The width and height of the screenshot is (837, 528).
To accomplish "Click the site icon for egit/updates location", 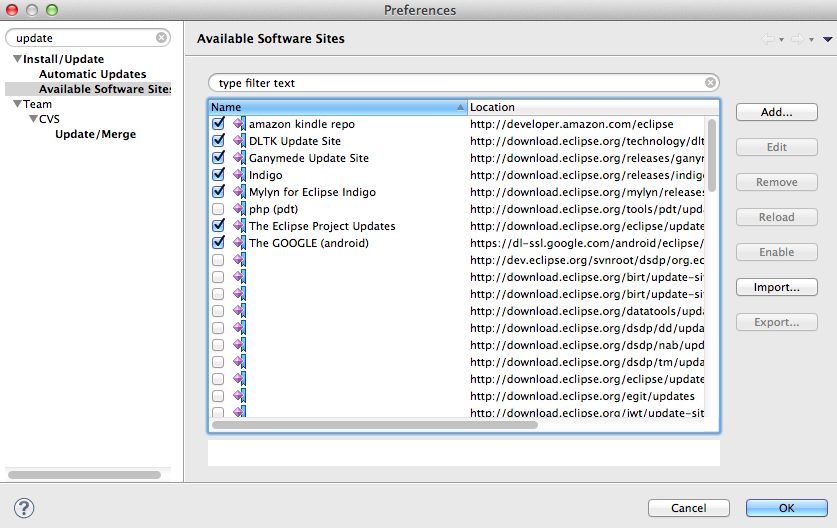I will (240, 396).
